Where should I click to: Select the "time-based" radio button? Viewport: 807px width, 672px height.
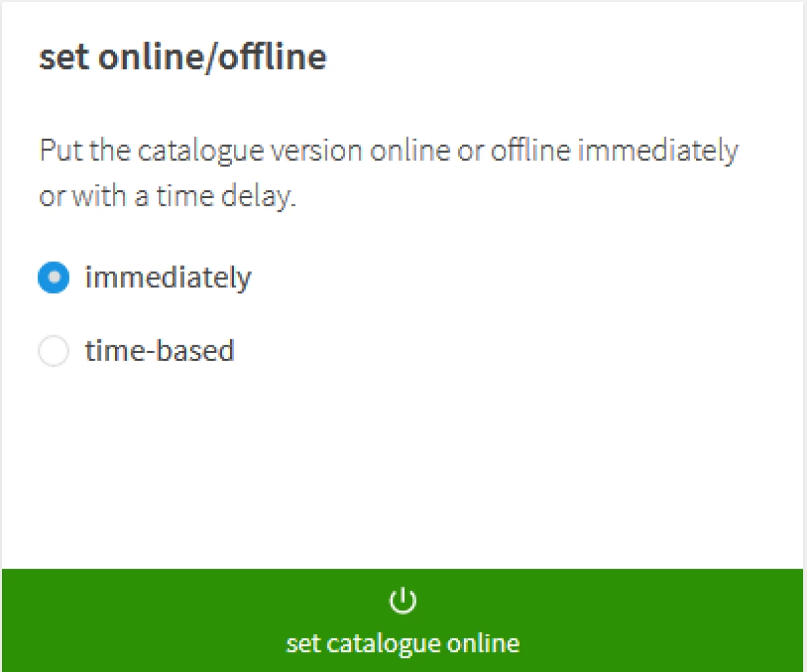(x=53, y=351)
